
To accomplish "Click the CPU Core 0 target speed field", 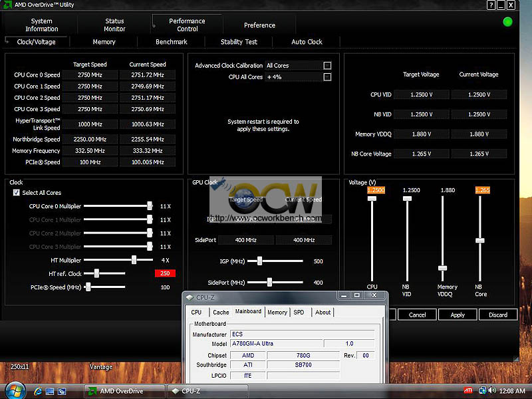I will tap(90, 75).
